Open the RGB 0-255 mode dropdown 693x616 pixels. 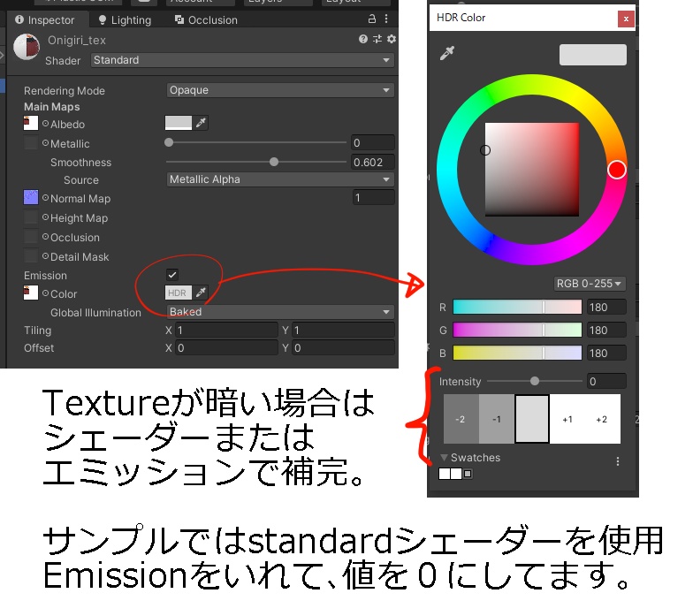[x=589, y=283]
